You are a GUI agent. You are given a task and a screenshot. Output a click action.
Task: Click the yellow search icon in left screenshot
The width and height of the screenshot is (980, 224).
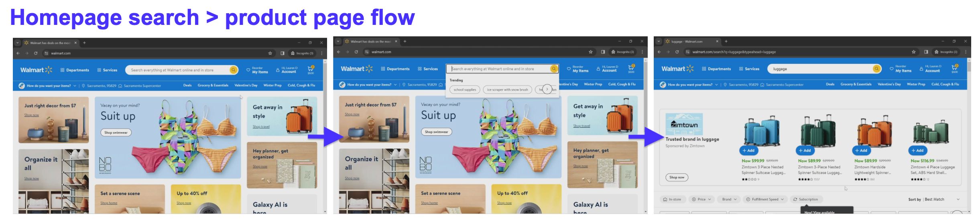click(233, 70)
